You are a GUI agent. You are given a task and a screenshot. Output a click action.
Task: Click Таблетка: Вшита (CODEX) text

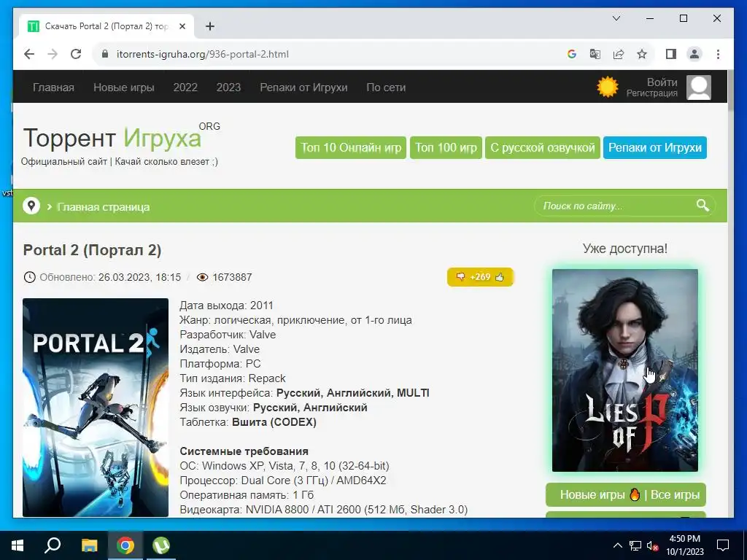248,422
